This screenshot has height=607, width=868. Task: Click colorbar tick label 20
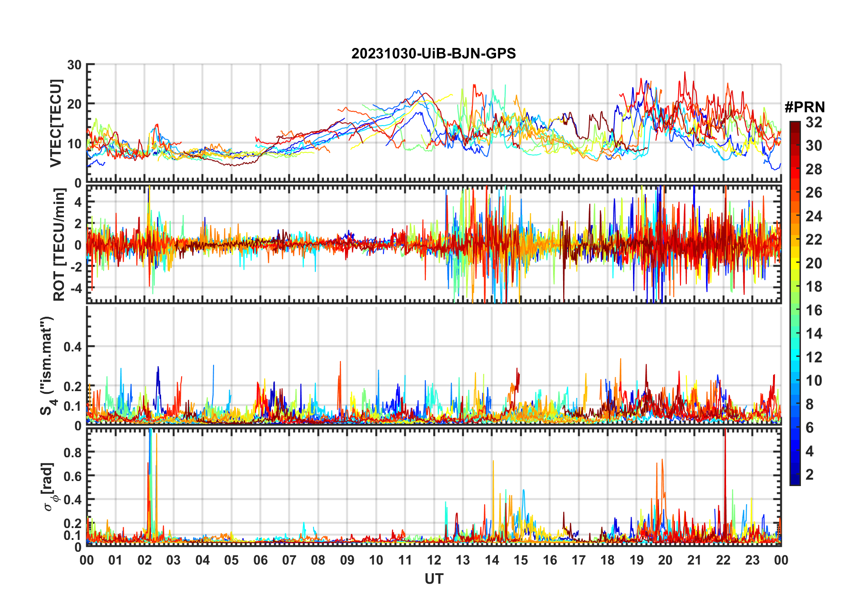814,263
